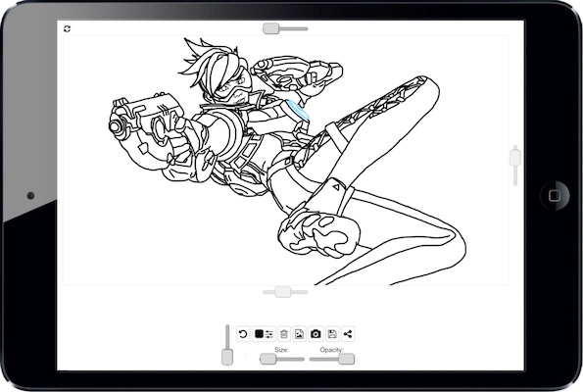This screenshot has height=392, width=583.
Task: Click the horizontal slider below the canvas
Action: tap(285, 292)
